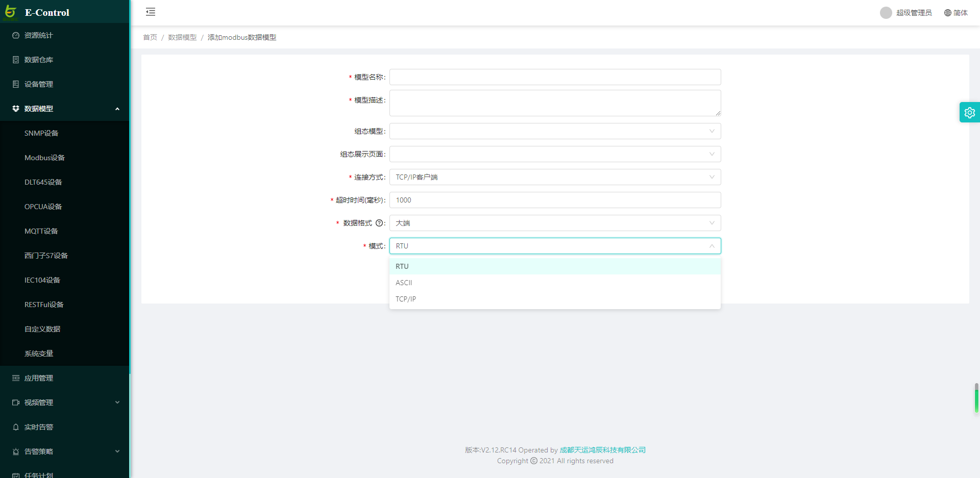Select RTU option in the list
Image resolution: width=980 pixels, height=478 pixels.
(x=555, y=266)
